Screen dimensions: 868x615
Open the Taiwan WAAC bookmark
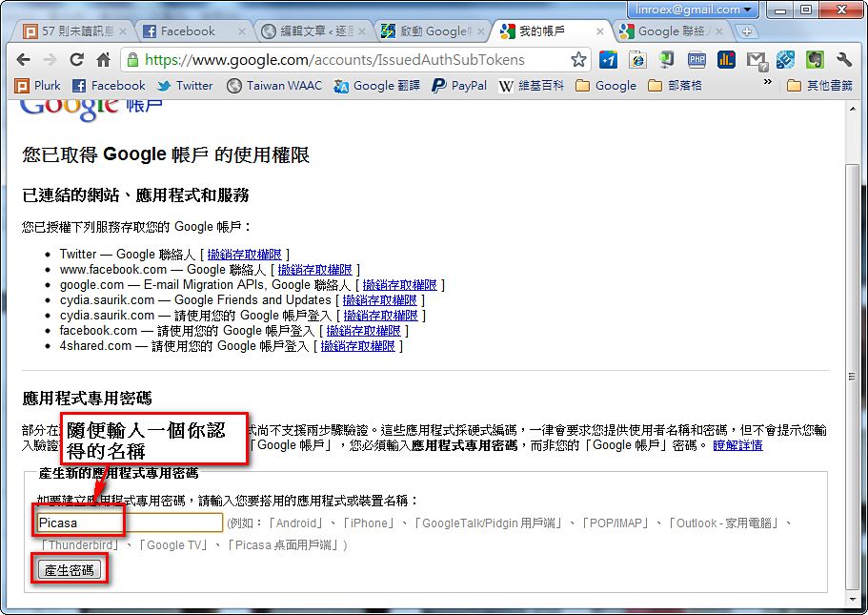click(274, 86)
